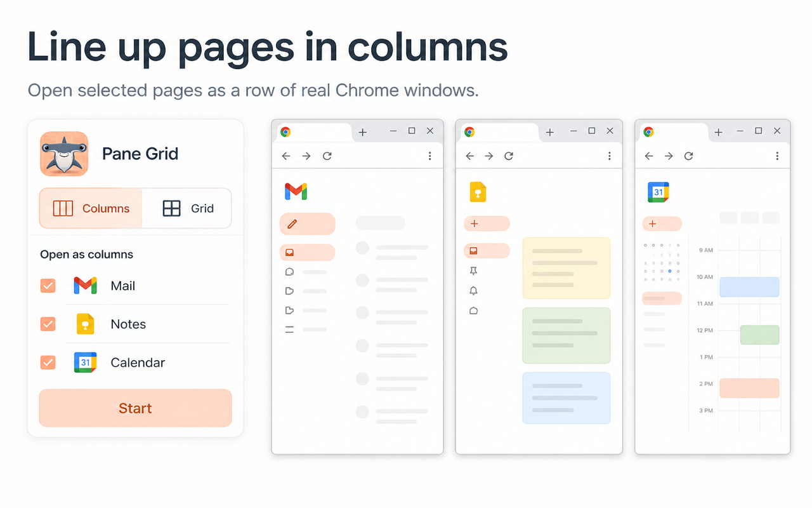Click the '3 PM' time label
This screenshot has height=508, width=812.
tap(706, 410)
